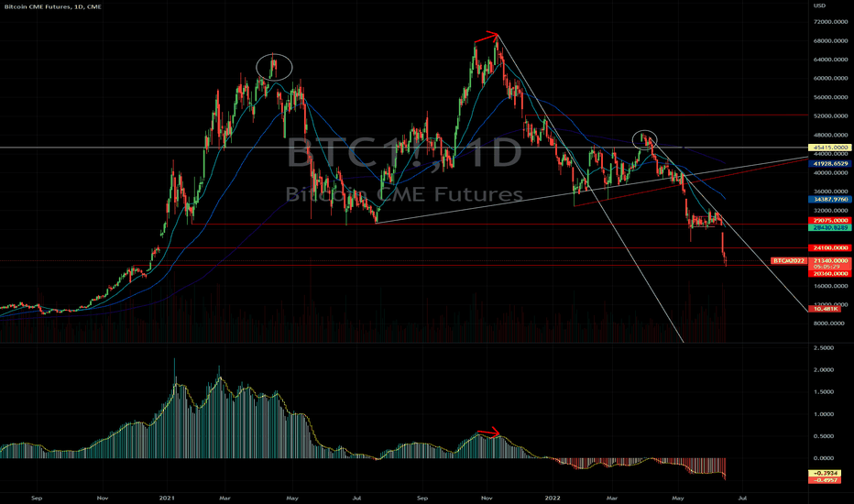Select the dark blue 41928.6529 price tag
854x504 pixels.
830,163
